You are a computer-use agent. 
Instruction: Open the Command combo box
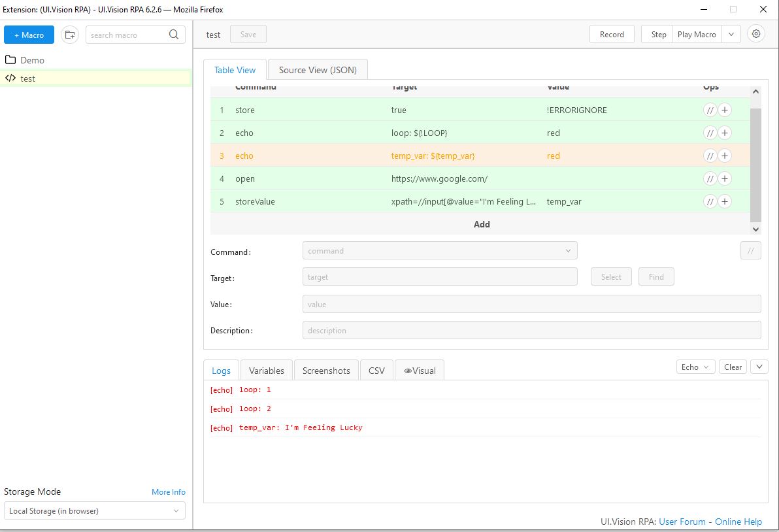point(440,251)
